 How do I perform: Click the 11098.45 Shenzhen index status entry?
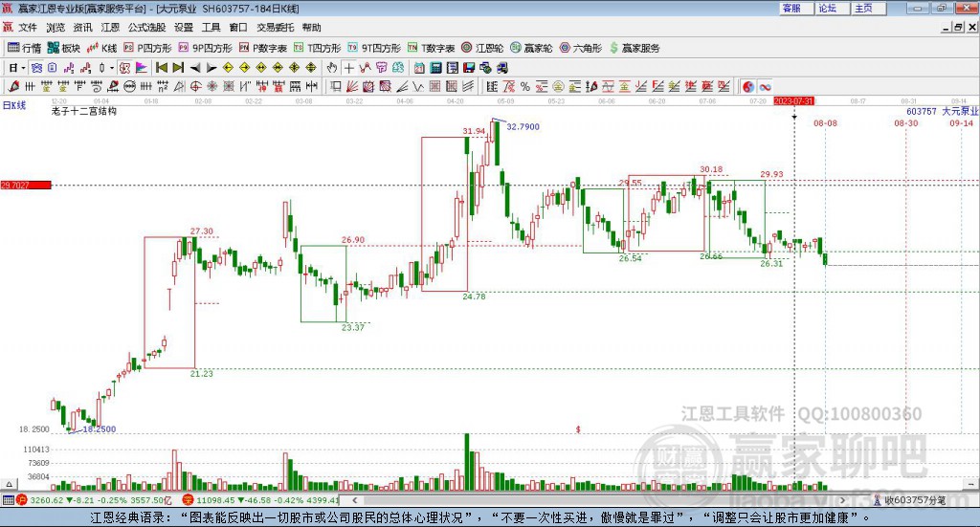tap(261, 500)
